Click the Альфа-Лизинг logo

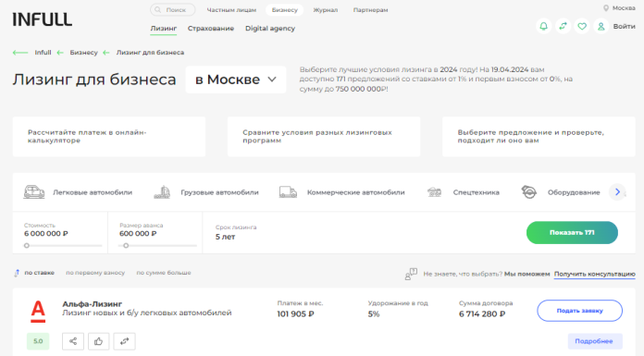(38, 312)
